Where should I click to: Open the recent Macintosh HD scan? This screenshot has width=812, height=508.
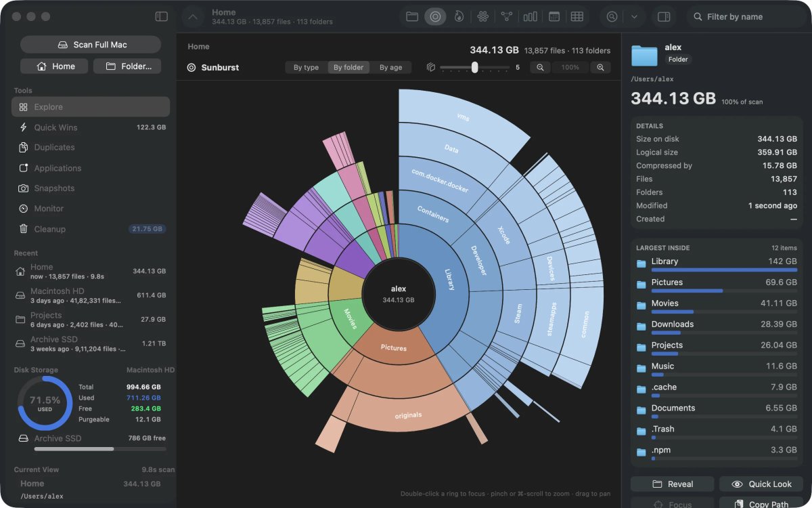pos(91,295)
